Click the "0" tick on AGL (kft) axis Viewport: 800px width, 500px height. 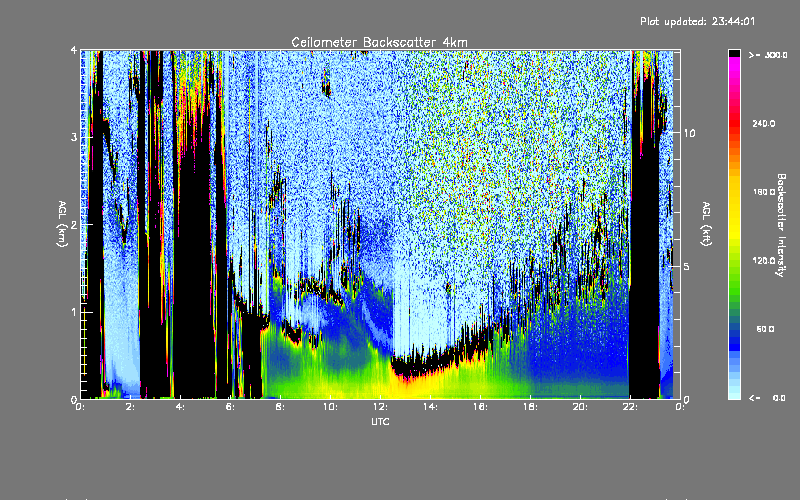pos(687,399)
